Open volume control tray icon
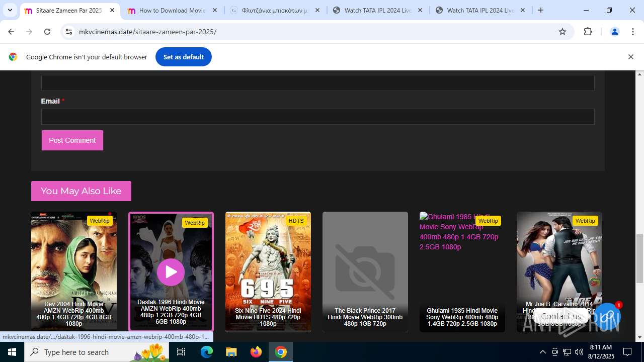The width and height of the screenshot is (644, 362). point(579,352)
